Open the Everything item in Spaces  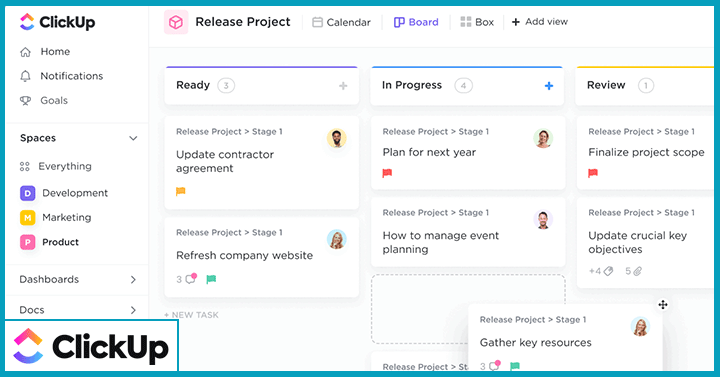coord(56,166)
